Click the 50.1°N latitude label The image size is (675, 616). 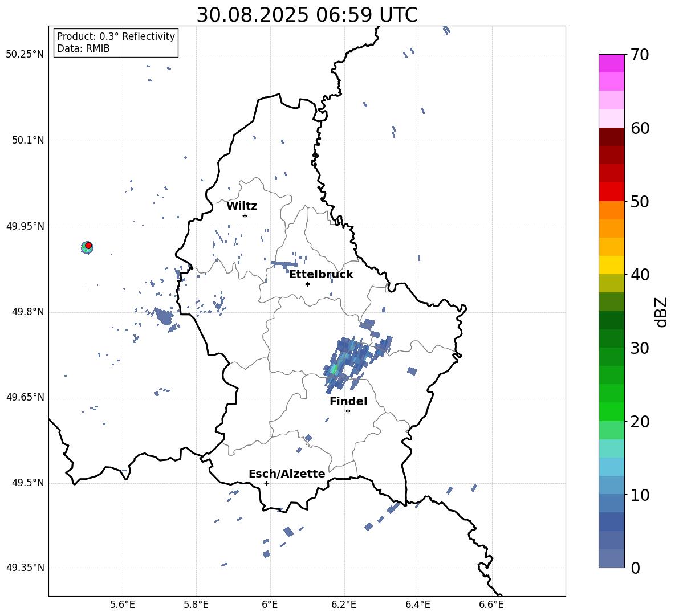(x=28, y=141)
